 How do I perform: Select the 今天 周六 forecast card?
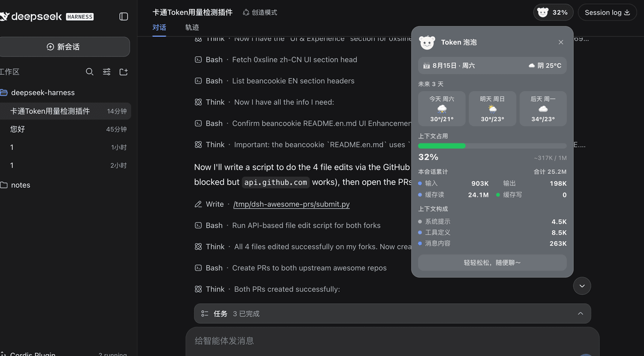point(442,108)
